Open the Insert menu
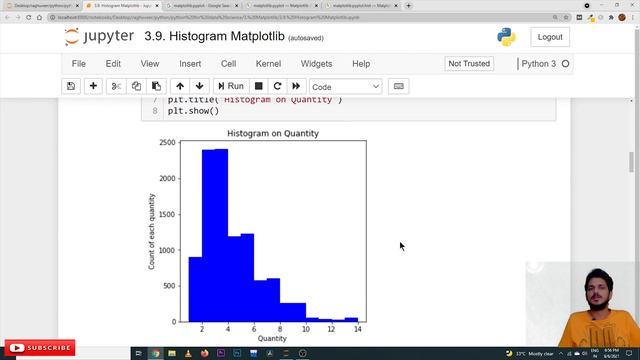Viewport: 640px width, 360px height. coord(190,64)
